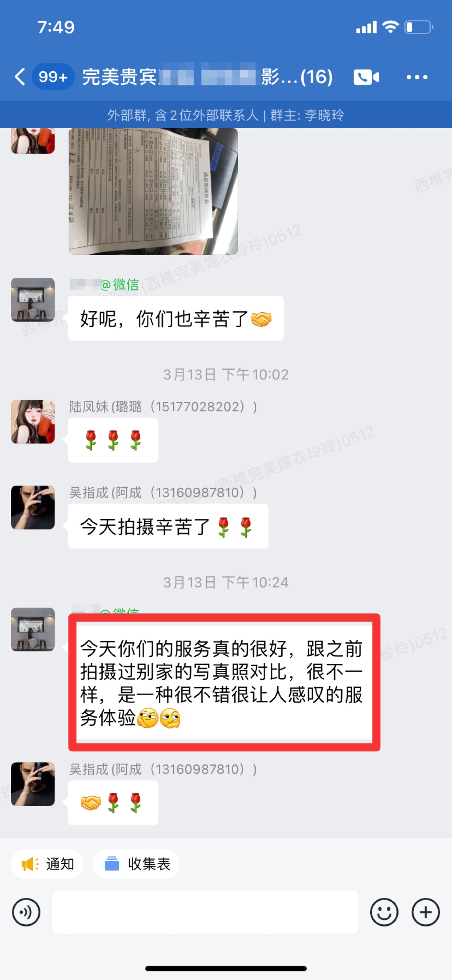Tap the 好呢,你们也辛苦了 message bubble
This screenshot has width=452, height=980.
(176, 319)
